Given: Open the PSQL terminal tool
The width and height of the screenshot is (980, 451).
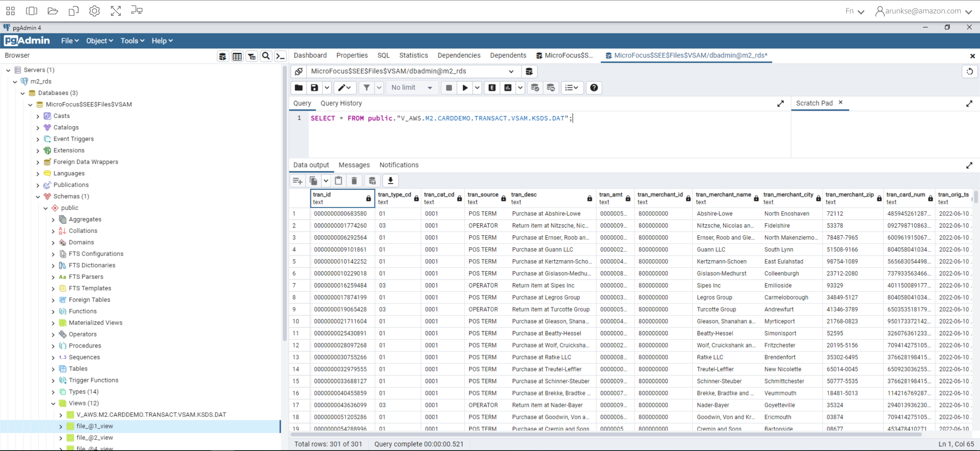Looking at the screenshot, I should (280, 56).
